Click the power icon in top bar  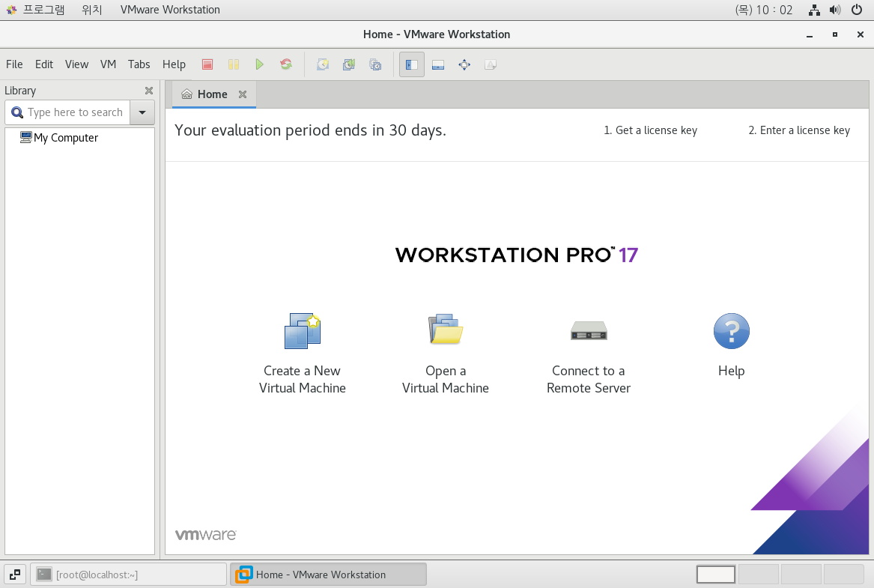857,10
